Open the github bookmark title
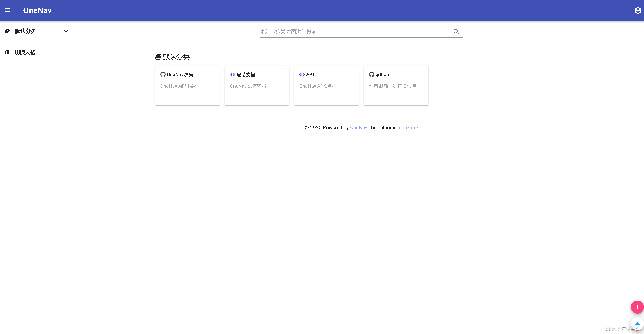 382,75
